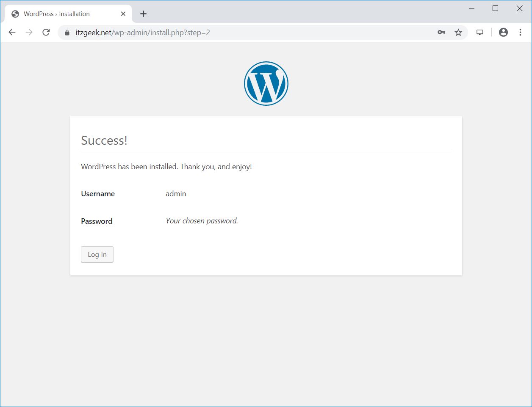Click the 'admin' username value
The image size is (532, 407).
tap(176, 194)
